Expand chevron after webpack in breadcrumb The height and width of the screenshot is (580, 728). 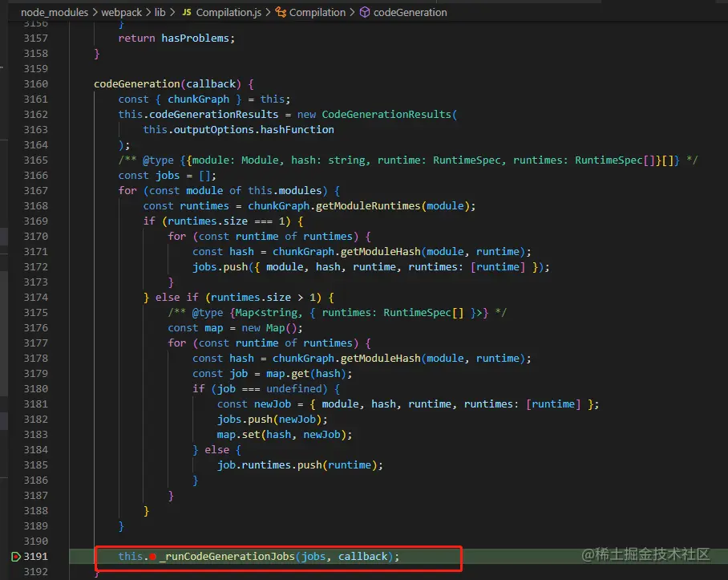(148, 13)
